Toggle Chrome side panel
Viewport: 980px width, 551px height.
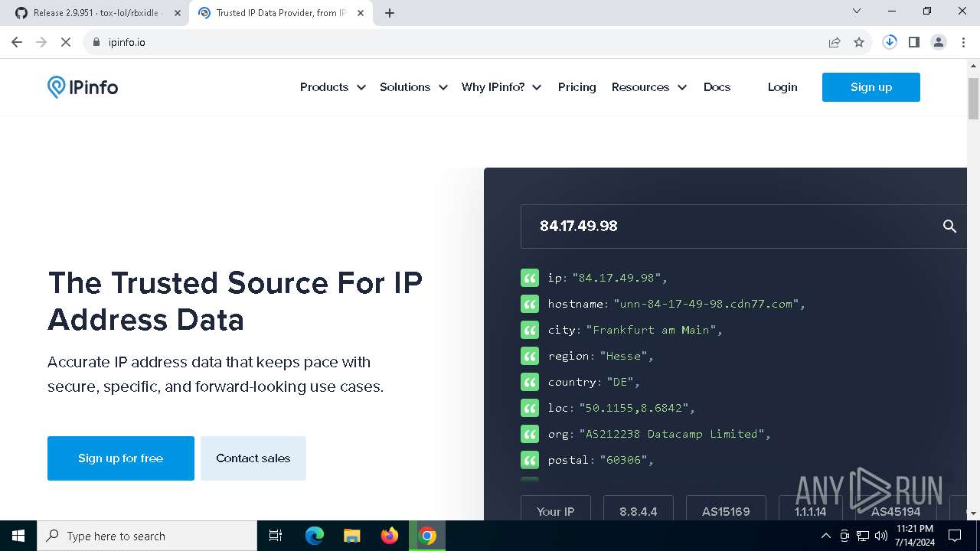click(x=914, y=42)
